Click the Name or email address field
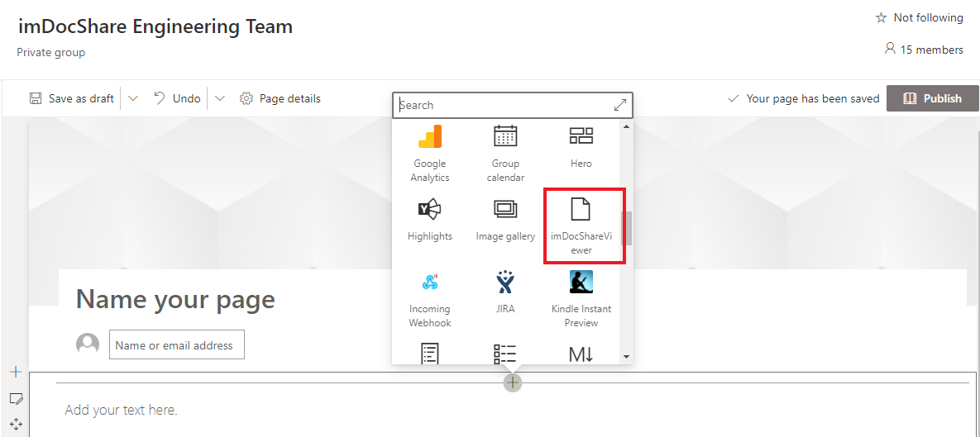Viewport: 980px width, 437px height. [x=177, y=345]
